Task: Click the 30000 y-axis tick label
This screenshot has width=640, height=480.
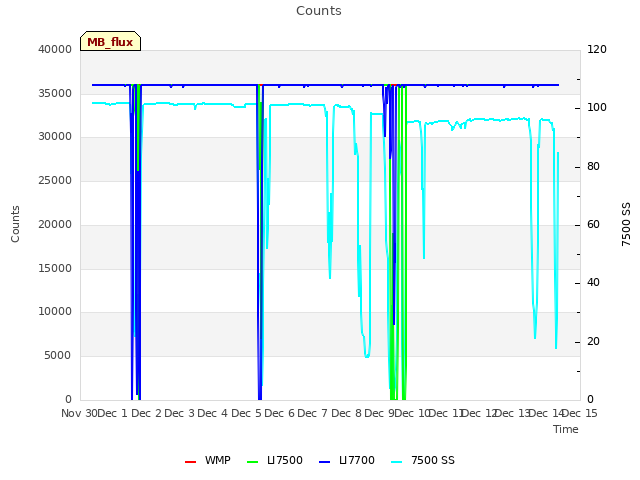Action: point(55,136)
